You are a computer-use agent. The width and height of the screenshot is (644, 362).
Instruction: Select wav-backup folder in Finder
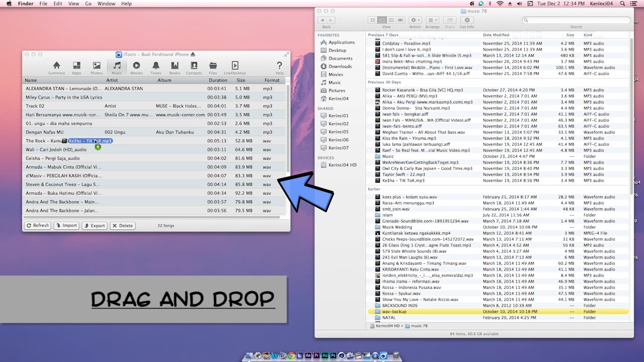pos(498,312)
